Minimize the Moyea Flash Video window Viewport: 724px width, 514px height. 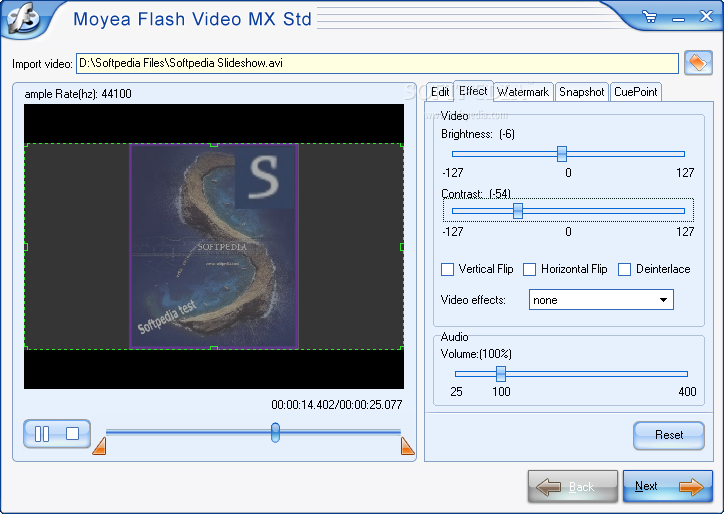678,19
